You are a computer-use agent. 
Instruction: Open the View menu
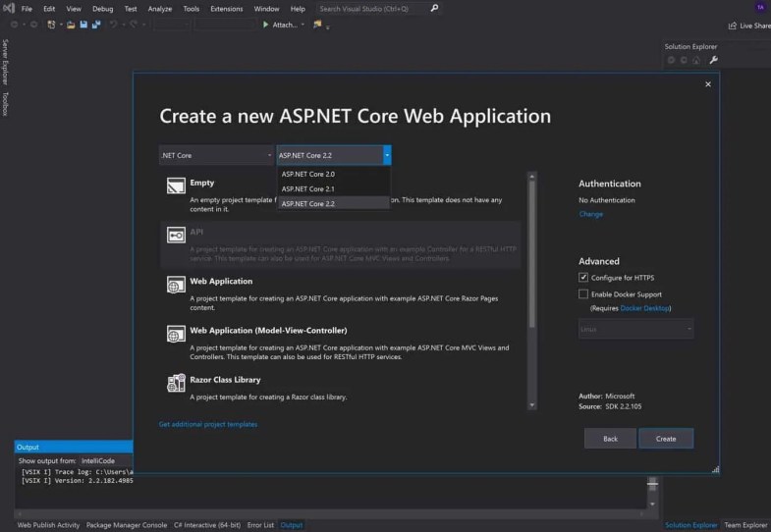74,9
